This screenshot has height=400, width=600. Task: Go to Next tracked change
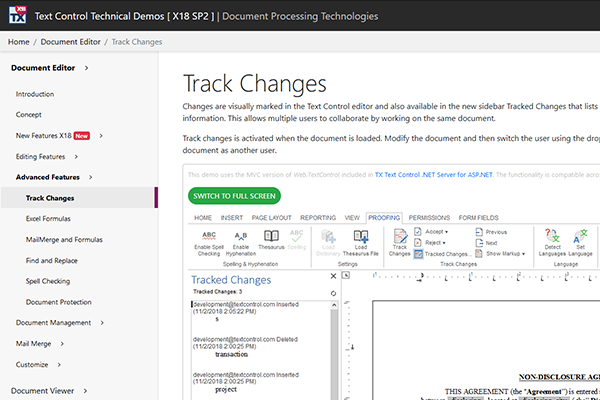[x=486, y=243]
